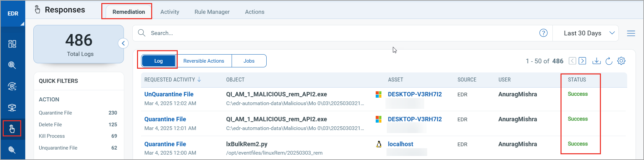
Task: Open the search help question icon
Action: (543, 33)
